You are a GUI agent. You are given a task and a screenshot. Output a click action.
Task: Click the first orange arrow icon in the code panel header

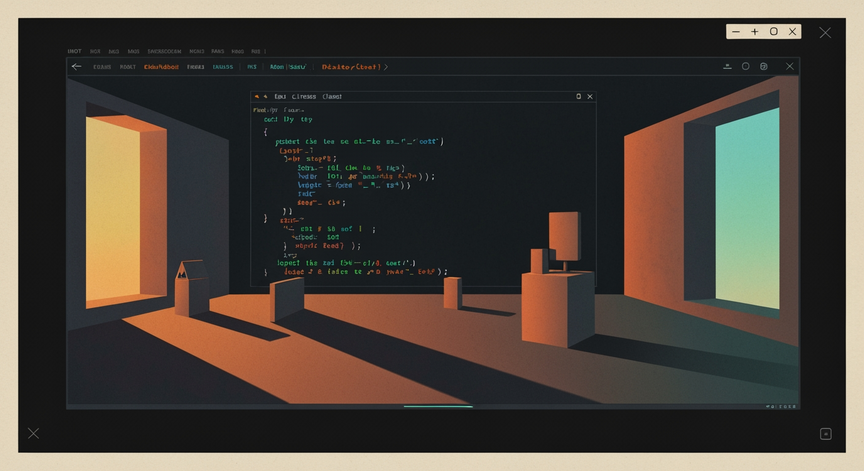point(257,96)
